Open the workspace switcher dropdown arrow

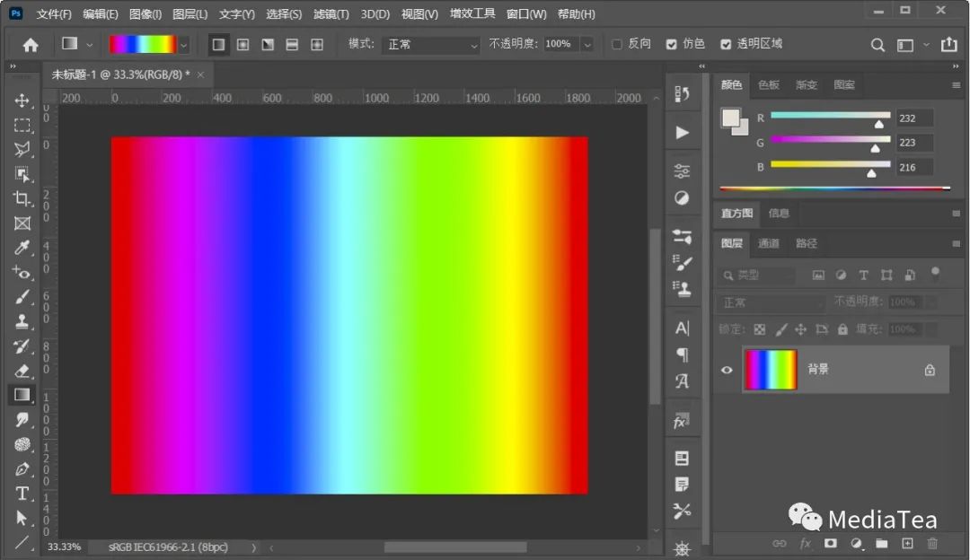[926, 45]
